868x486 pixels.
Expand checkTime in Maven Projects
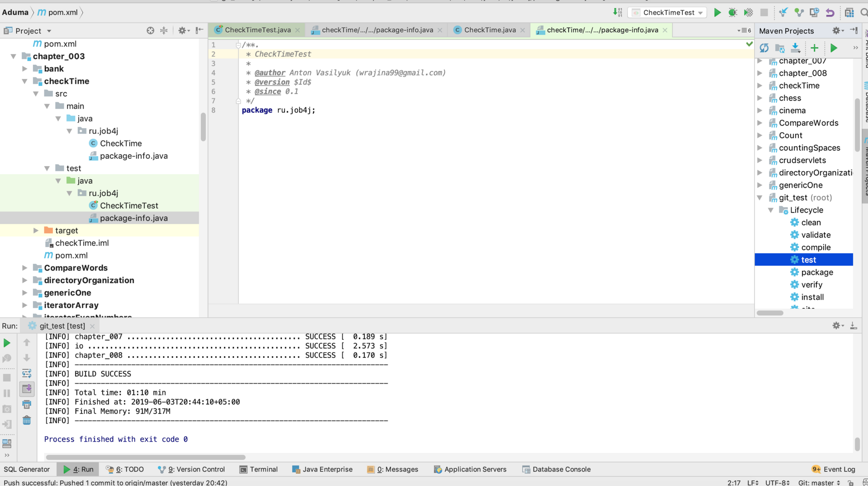[x=760, y=86]
